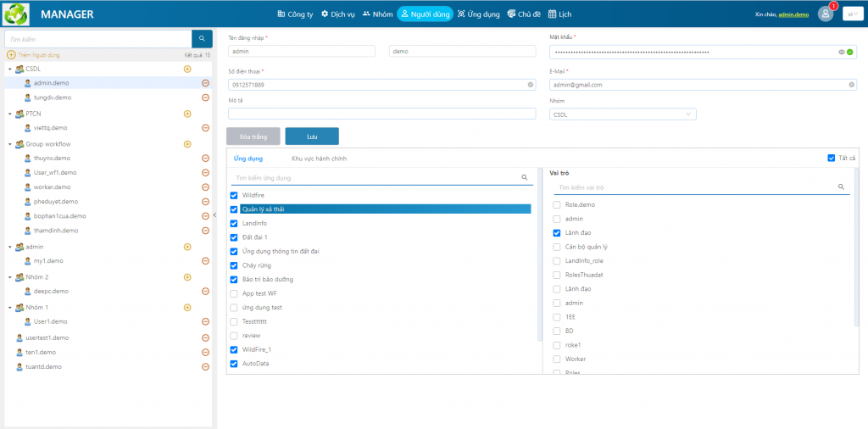
Task: Open the Ứng dụng menu in header
Action: click(479, 14)
